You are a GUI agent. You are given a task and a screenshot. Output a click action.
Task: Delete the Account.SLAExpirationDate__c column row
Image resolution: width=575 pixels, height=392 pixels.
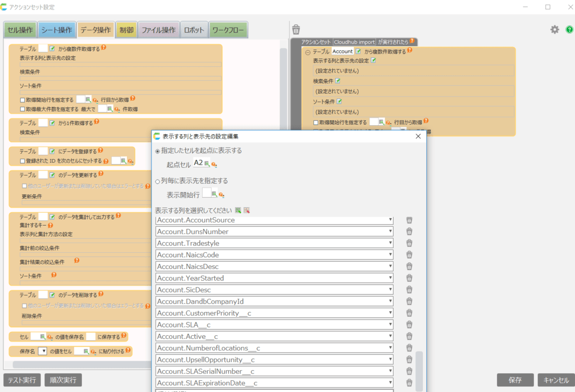tap(409, 383)
